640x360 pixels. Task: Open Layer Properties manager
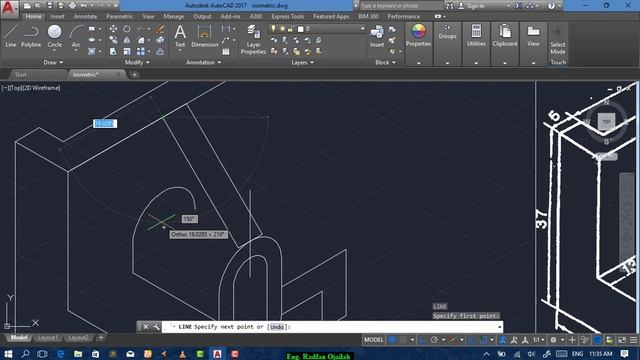[x=253, y=39]
